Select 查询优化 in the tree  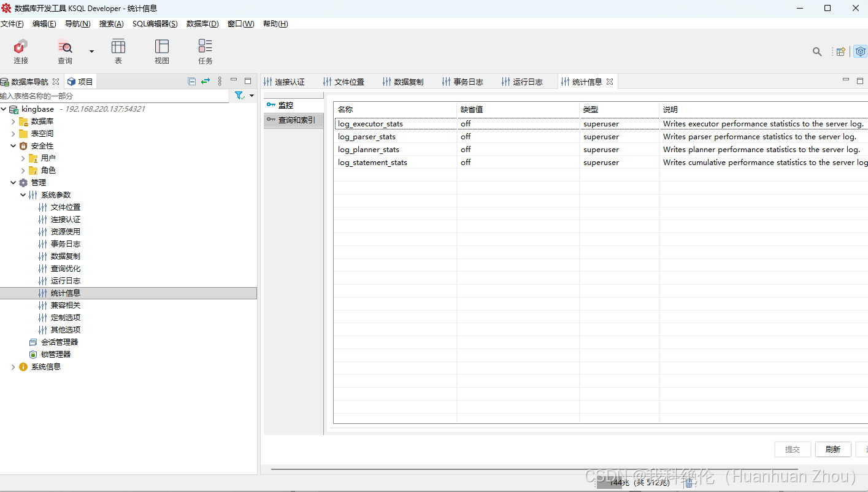tap(66, 269)
